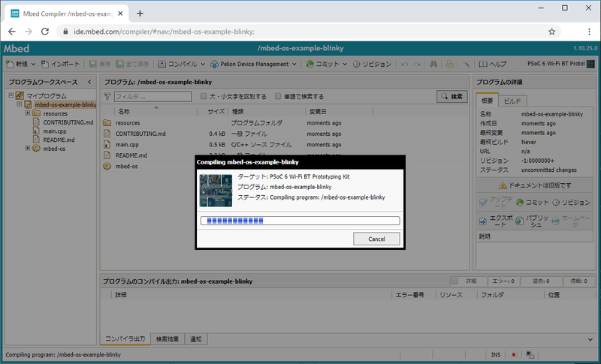Click the undo arrow in toolbar
This screenshot has height=364, width=601.
coord(404,64)
